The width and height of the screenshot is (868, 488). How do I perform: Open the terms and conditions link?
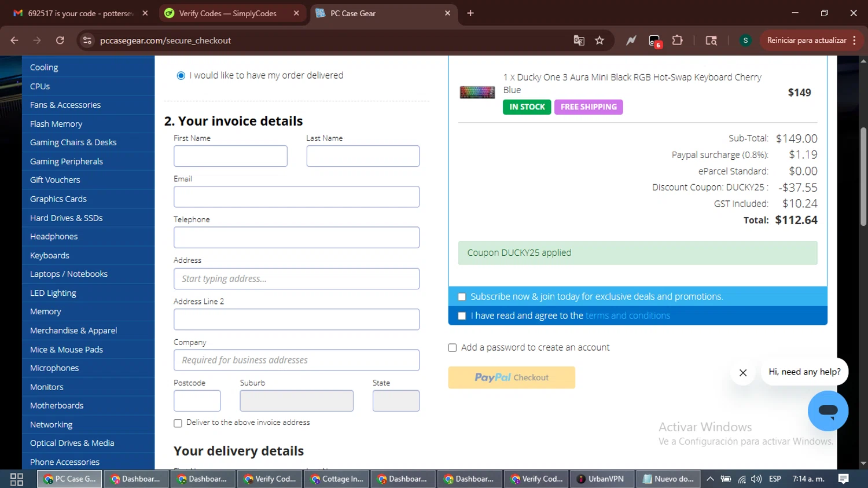(628, 315)
